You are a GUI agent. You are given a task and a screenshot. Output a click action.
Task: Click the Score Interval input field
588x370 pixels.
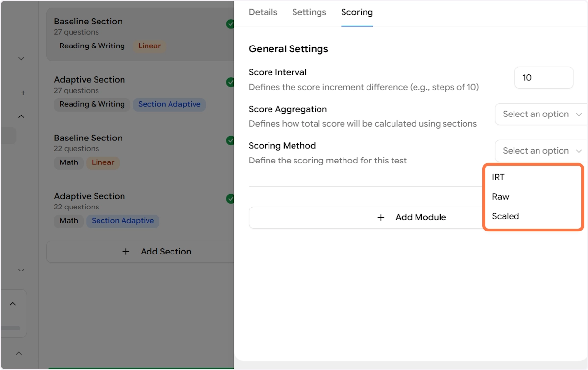pos(543,78)
